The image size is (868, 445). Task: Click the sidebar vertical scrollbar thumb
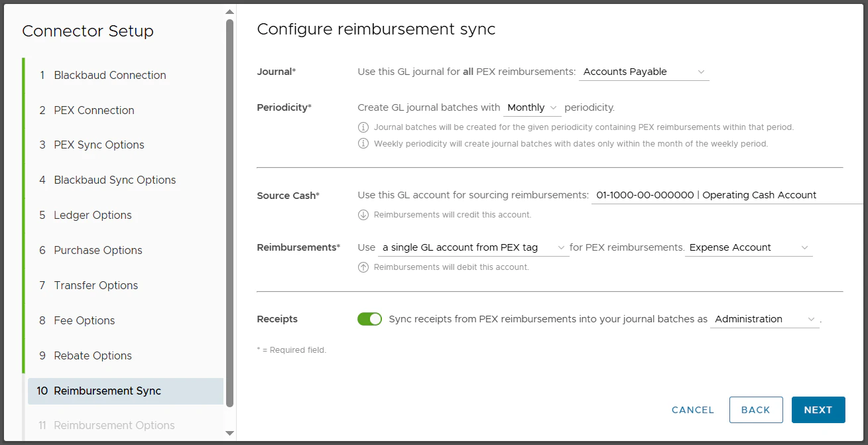point(229,212)
